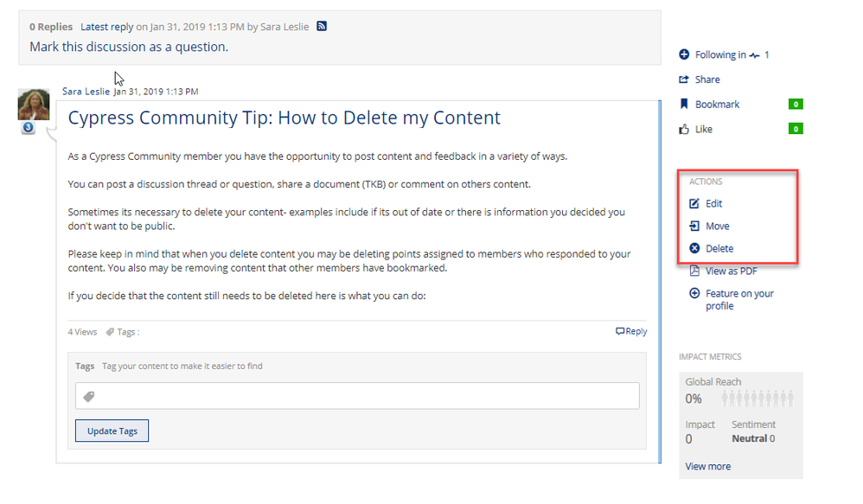Click the Following plus icon
Viewport: 863px width, 504px height.
pyautogui.click(x=684, y=54)
